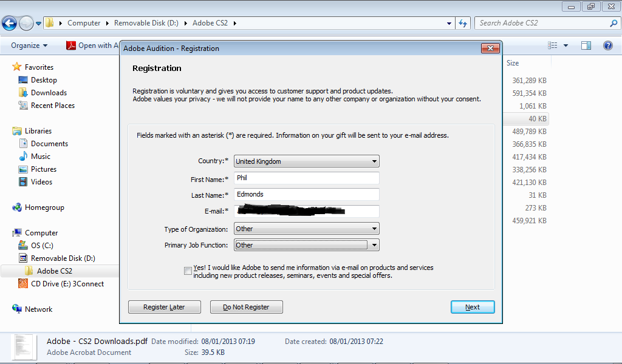622x364 pixels.
Task: Click the refresh icon in address bar
Action: tap(463, 24)
